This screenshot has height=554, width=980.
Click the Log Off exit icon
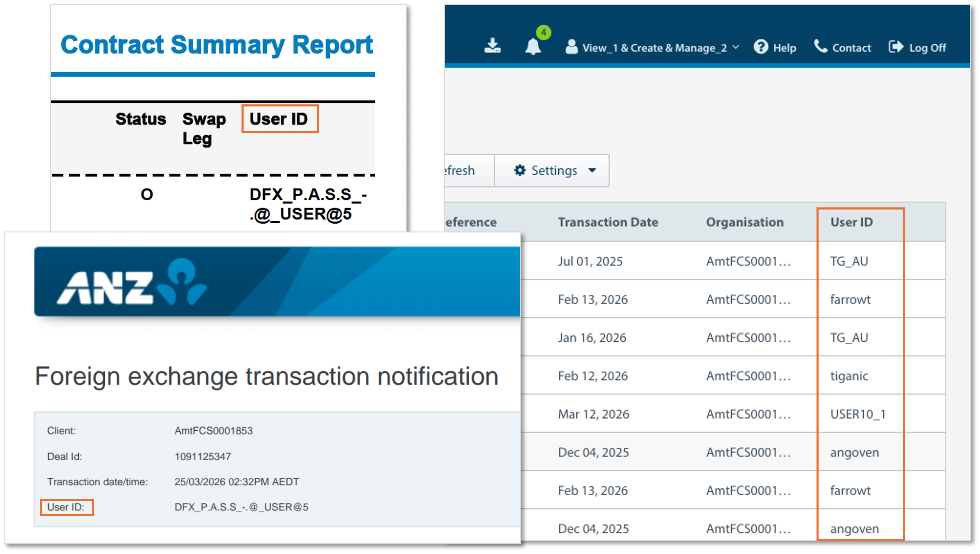coord(896,47)
